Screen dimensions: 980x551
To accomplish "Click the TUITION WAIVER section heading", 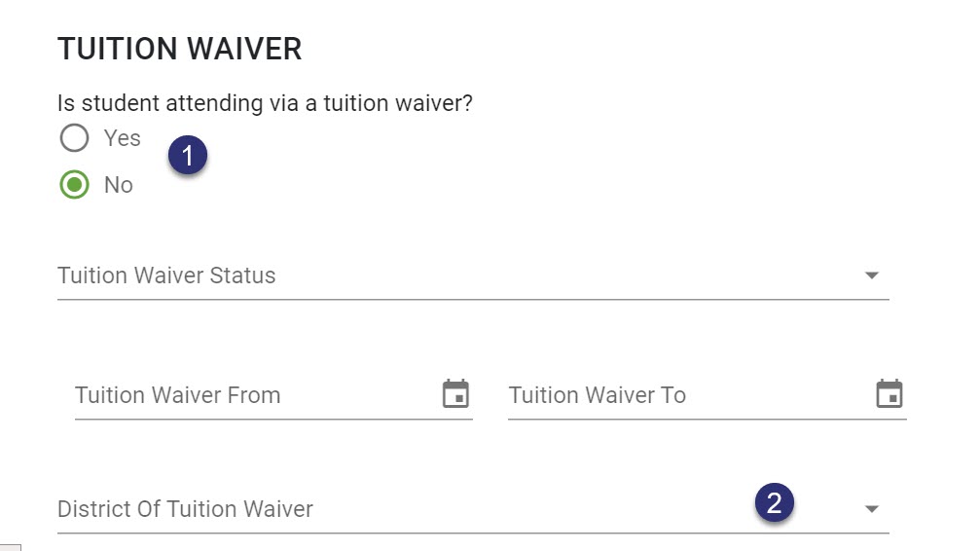I will click(180, 49).
